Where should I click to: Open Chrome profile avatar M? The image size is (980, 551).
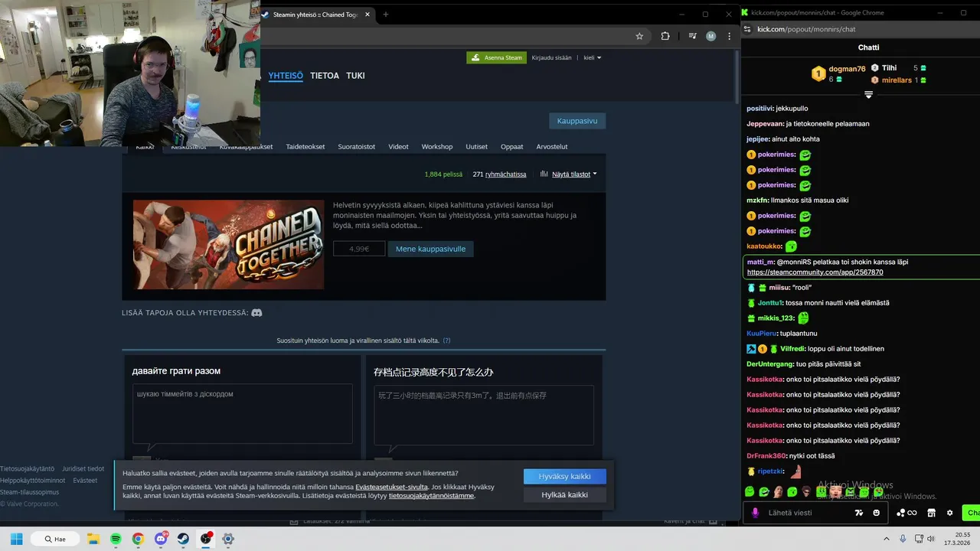click(x=710, y=36)
